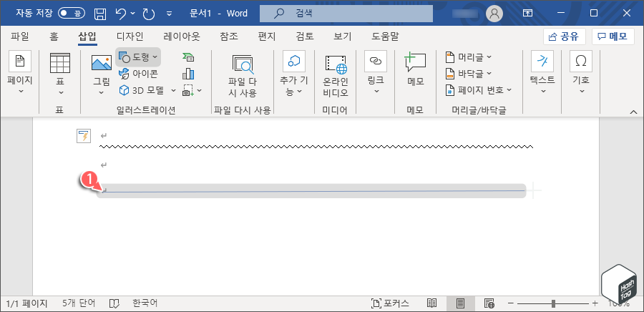The width and height of the screenshot is (644, 312).
Task: Click the 그림 picture icon
Action: (102, 63)
